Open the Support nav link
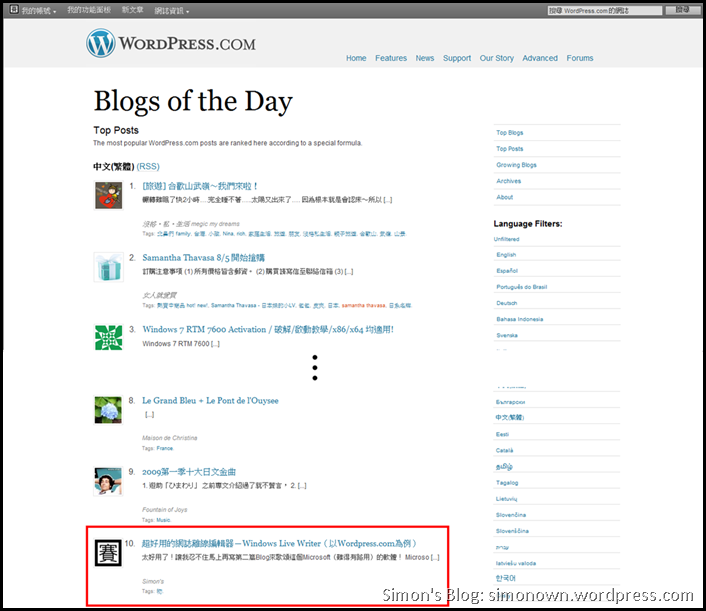Viewport: 706px width, 611px height. pyautogui.click(x=457, y=58)
